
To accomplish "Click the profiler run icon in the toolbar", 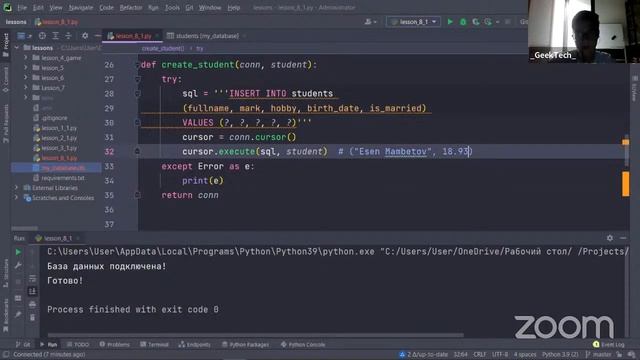I will coord(488,22).
